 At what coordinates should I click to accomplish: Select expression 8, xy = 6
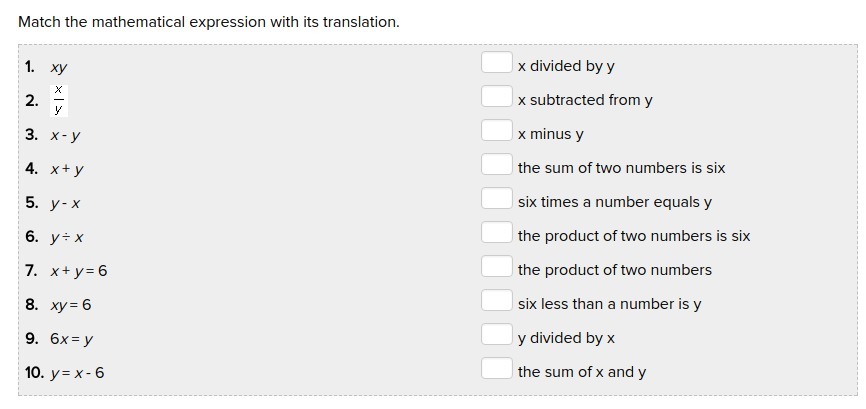coord(71,305)
